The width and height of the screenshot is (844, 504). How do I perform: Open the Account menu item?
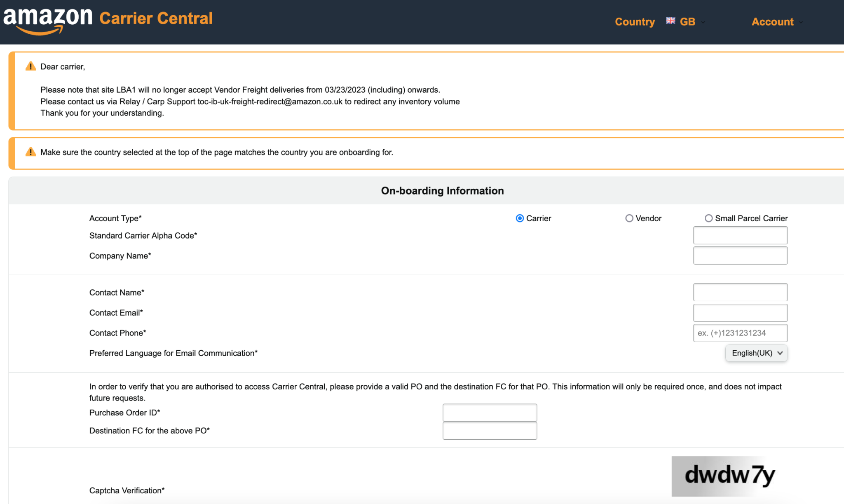click(x=772, y=21)
